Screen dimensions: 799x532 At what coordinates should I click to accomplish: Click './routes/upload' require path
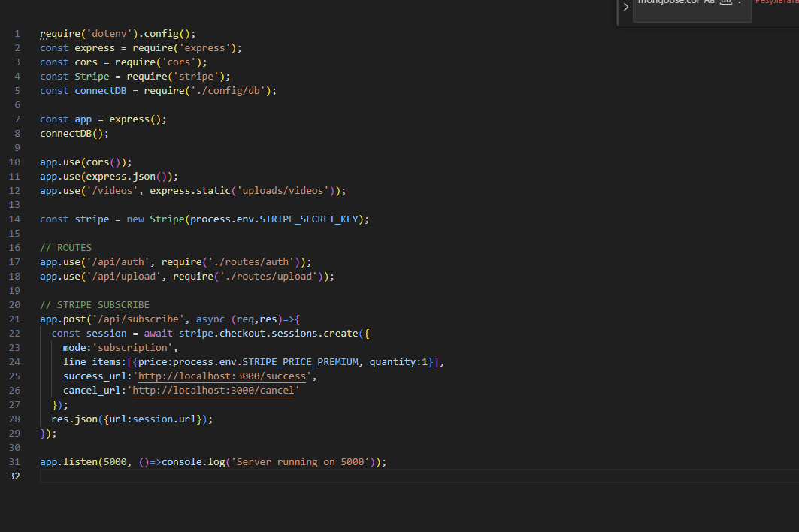click(x=268, y=277)
